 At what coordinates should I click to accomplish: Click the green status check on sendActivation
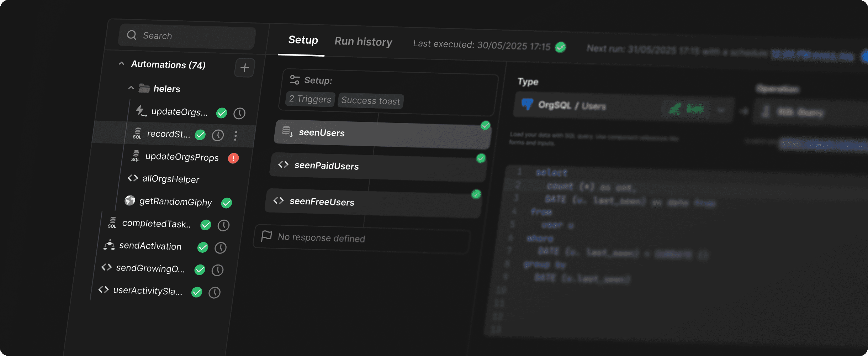coord(203,247)
